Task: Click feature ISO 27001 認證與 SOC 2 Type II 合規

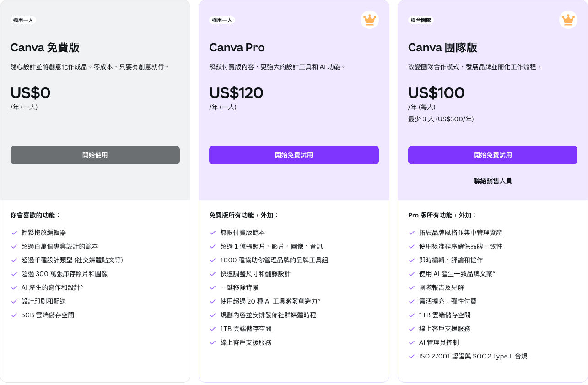Action: click(473, 356)
